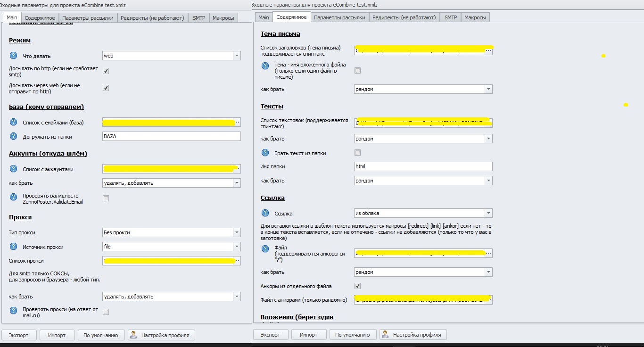Enable Тема - имя вложенного файла checkbox
The image size is (644, 347).
coord(358,71)
